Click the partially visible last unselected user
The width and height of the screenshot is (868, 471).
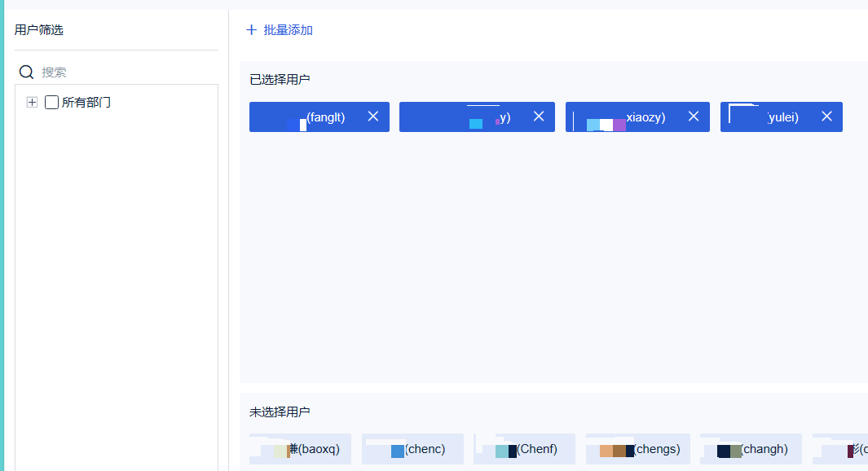tap(840, 449)
